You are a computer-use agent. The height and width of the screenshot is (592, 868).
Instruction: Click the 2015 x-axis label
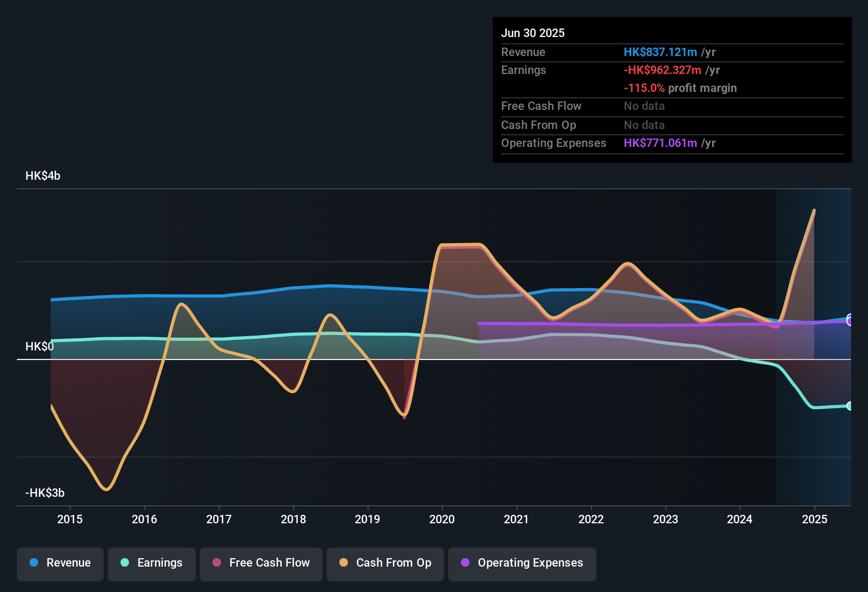tap(70, 519)
